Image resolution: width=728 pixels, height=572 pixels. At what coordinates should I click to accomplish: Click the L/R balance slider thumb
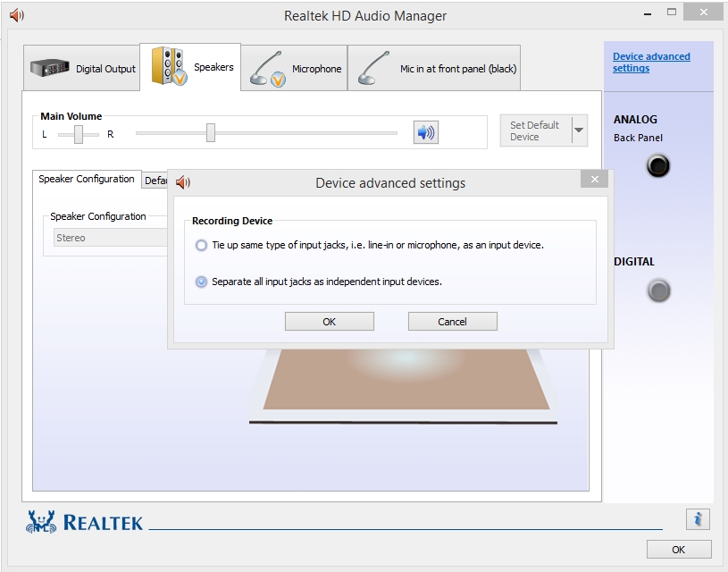[79, 134]
